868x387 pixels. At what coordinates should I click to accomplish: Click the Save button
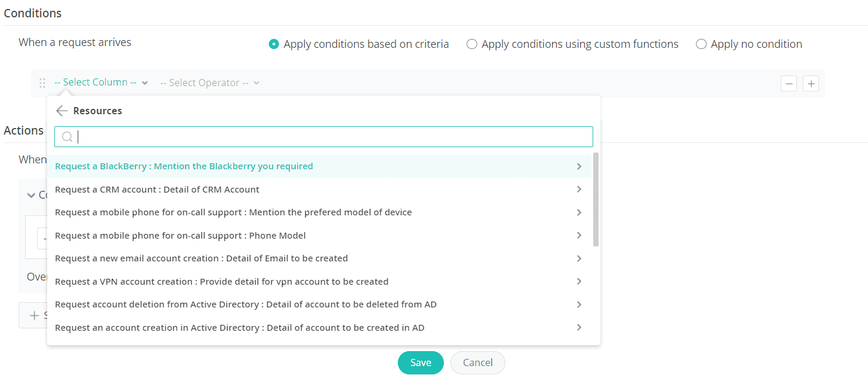(x=421, y=362)
